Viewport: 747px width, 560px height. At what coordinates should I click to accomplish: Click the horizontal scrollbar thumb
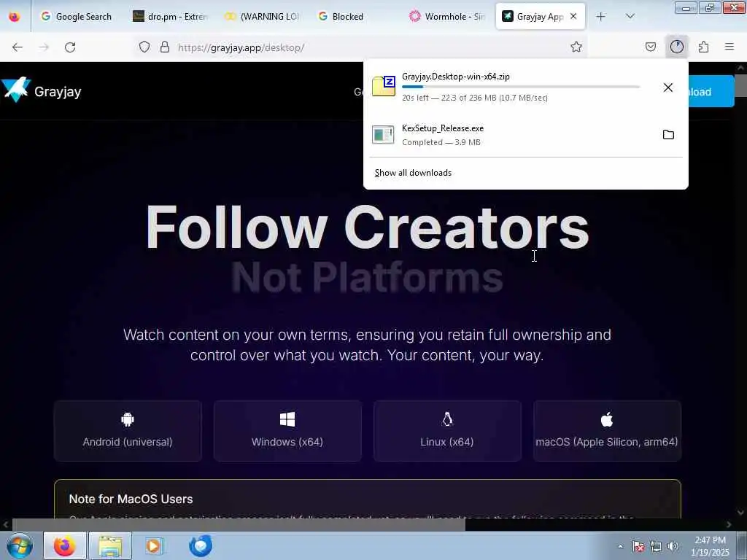(x=239, y=525)
